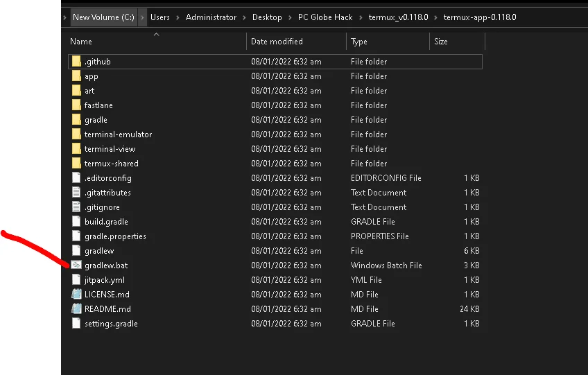Navigate to PC Globe Hack breadcrumb folder

pos(325,17)
